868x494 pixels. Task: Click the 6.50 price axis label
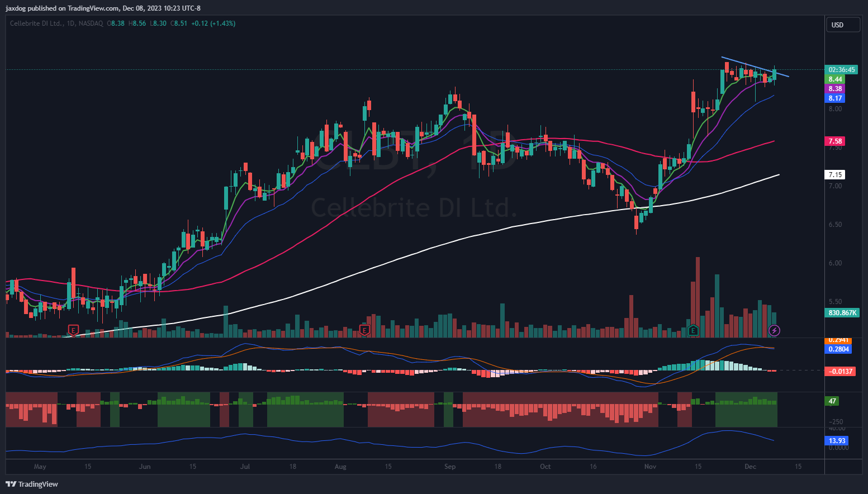tap(835, 225)
